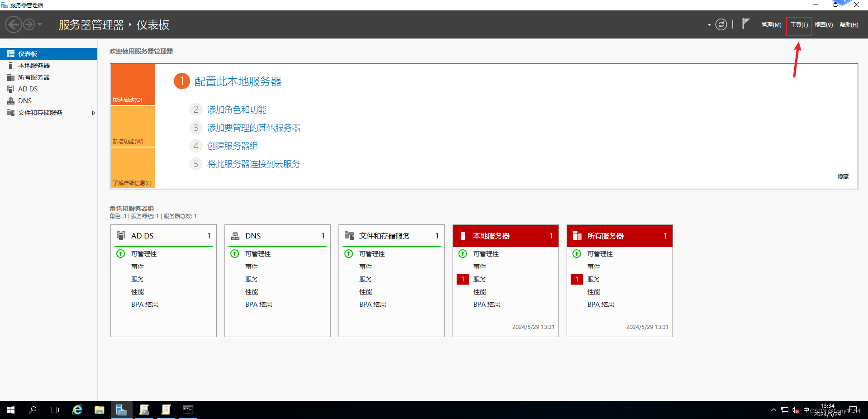
Task: Click the 配置此本地服务器 link
Action: 238,81
